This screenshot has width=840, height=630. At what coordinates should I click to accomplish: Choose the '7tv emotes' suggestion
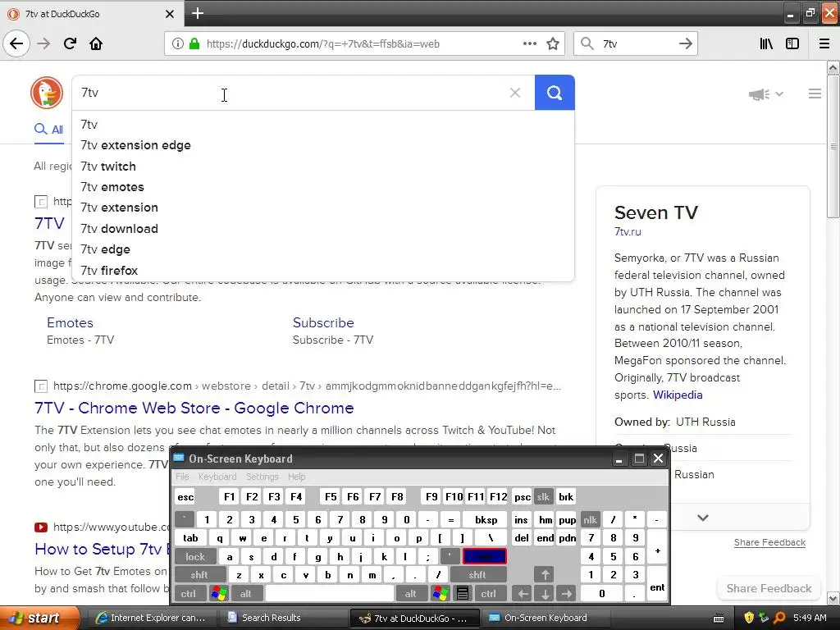pos(323,187)
